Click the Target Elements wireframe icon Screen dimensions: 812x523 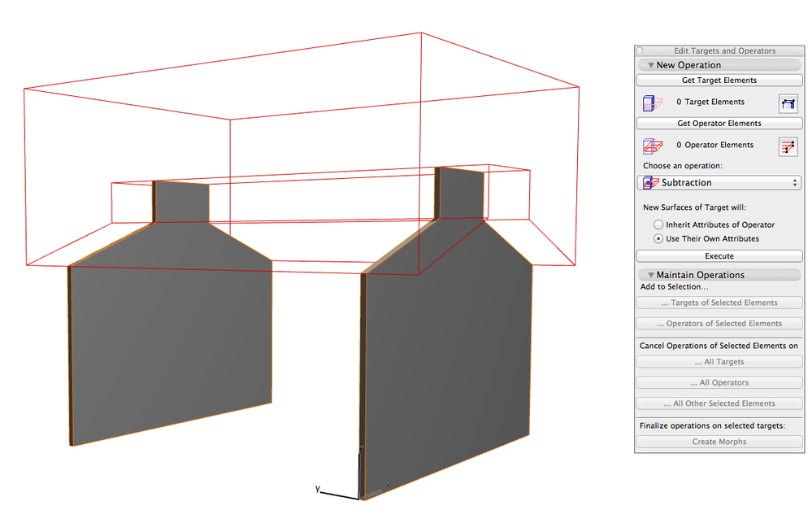(653, 102)
